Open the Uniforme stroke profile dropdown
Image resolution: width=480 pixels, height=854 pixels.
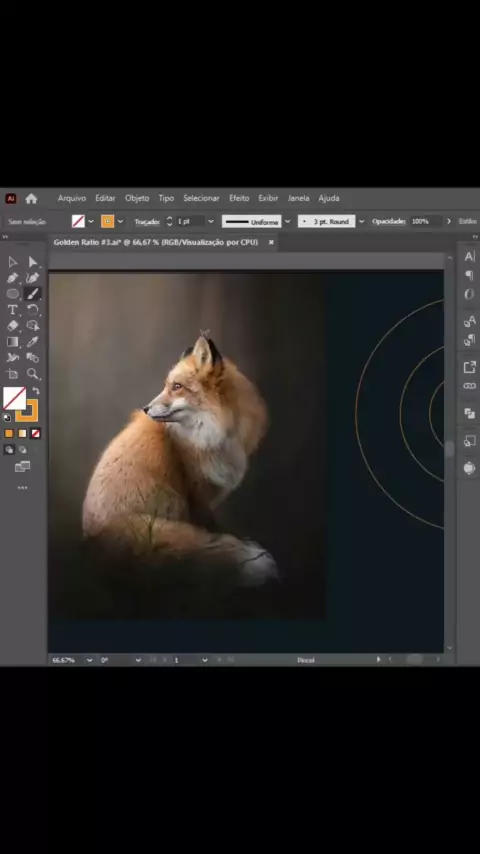tap(288, 222)
